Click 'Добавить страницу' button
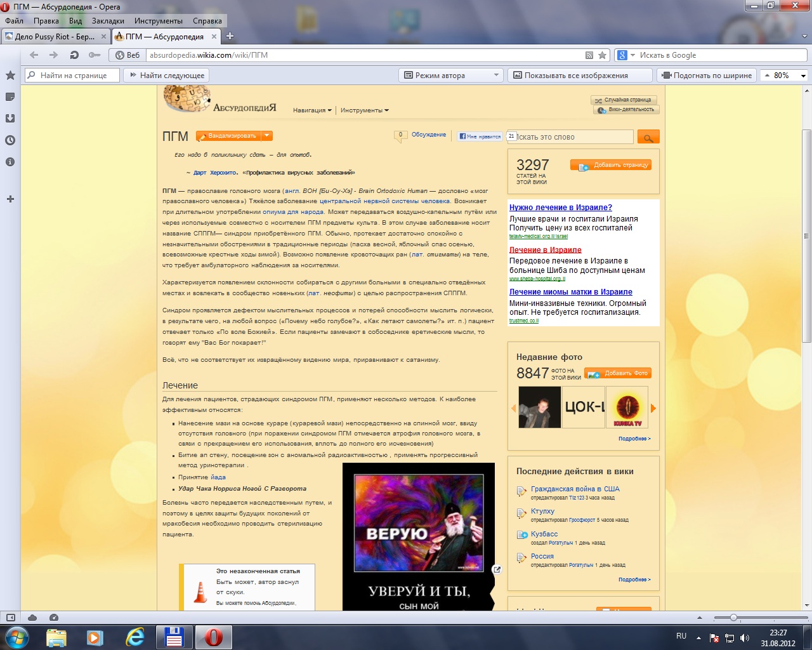The image size is (812, 650). 610,165
